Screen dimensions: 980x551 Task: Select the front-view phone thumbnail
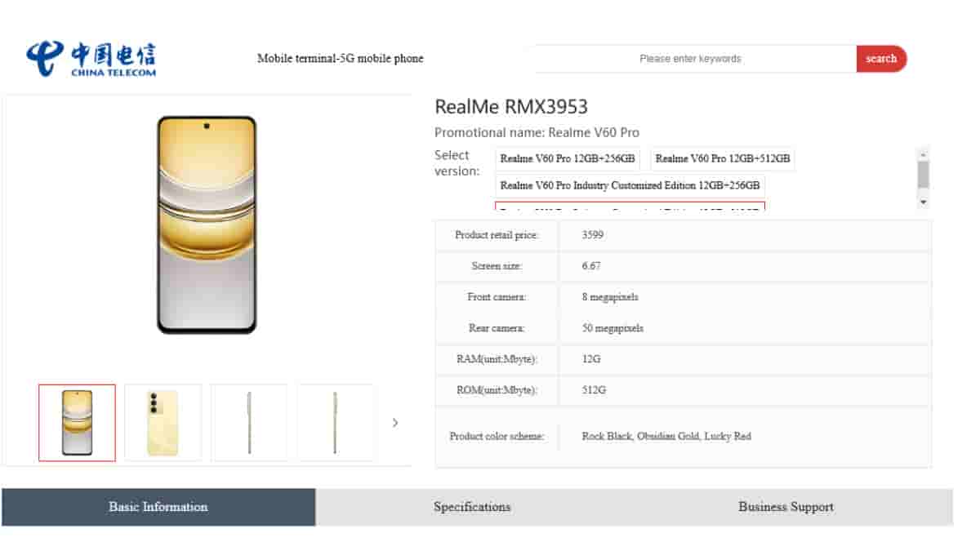(x=77, y=423)
